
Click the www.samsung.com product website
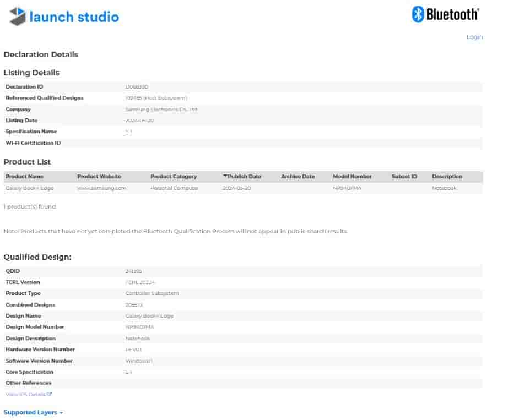(101, 188)
